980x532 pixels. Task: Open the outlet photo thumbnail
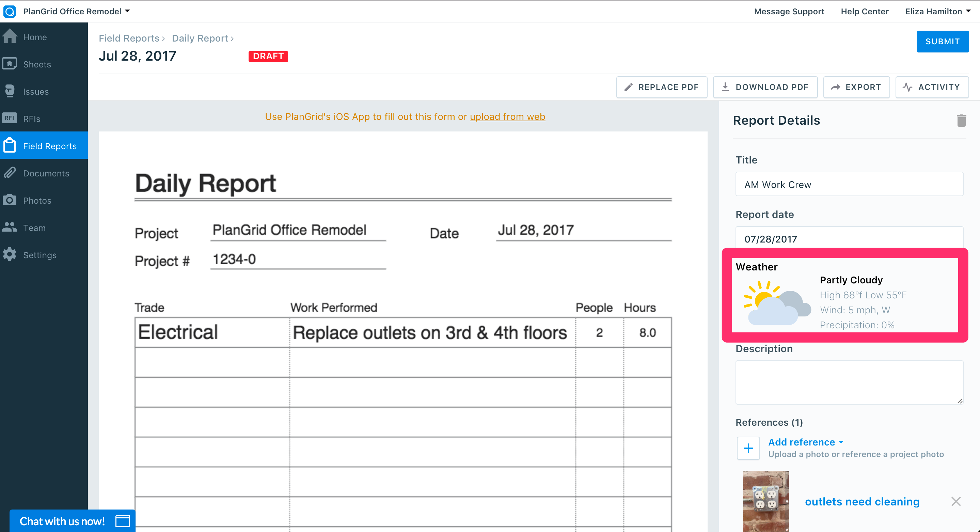click(x=766, y=501)
